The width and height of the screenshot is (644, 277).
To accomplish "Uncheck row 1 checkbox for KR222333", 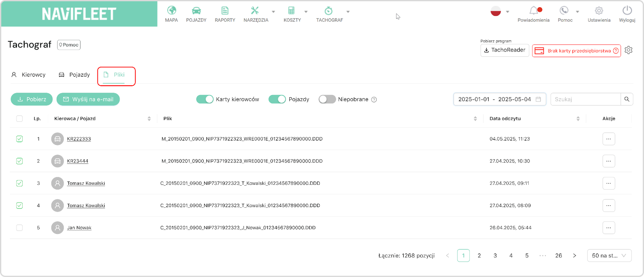I will (19, 139).
